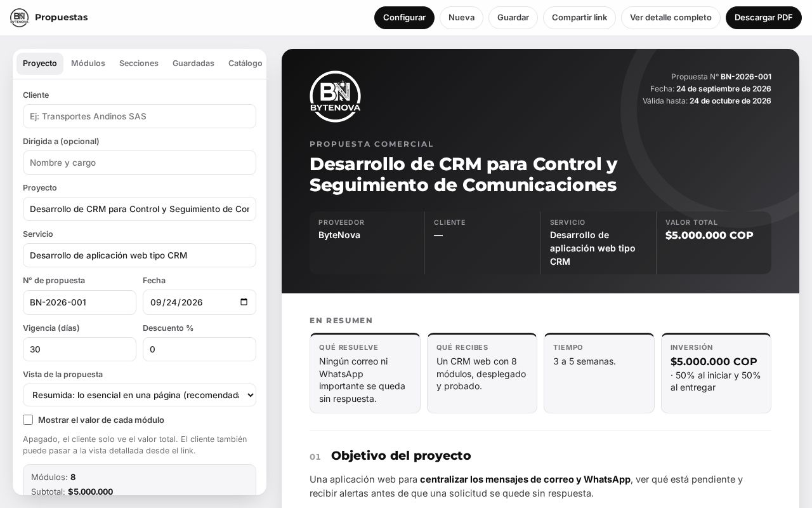Focus the 'Descuento %' field
The width and height of the screenshot is (812, 508).
[199, 349]
